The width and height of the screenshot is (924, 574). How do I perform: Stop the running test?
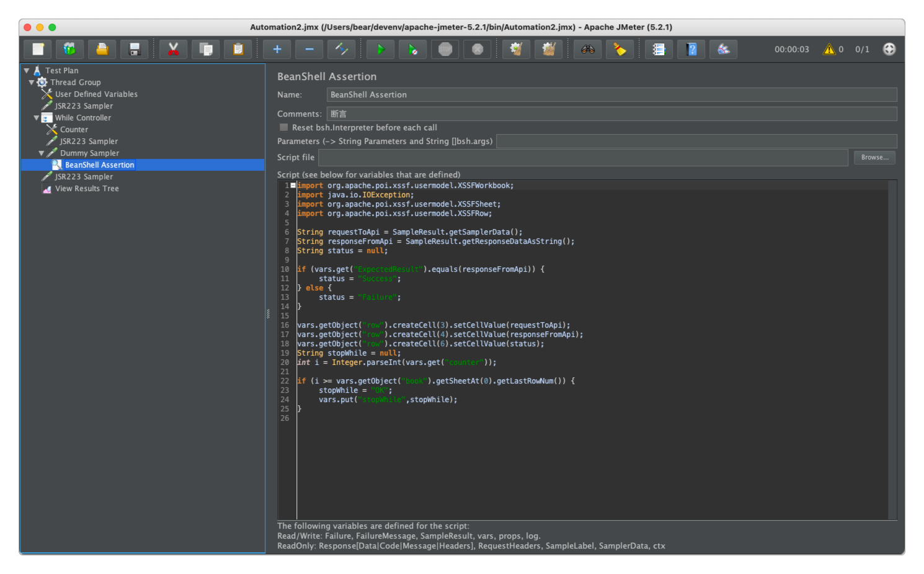coord(445,49)
